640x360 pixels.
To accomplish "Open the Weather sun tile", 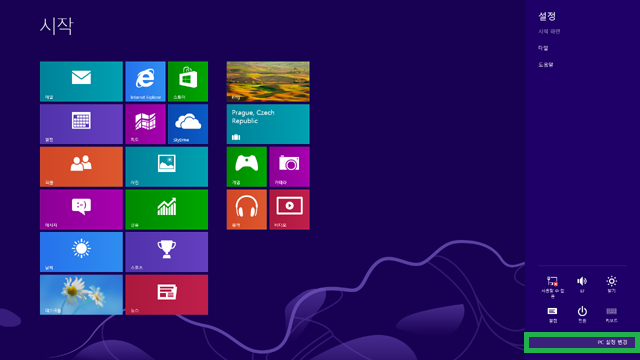I will [81, 252].
